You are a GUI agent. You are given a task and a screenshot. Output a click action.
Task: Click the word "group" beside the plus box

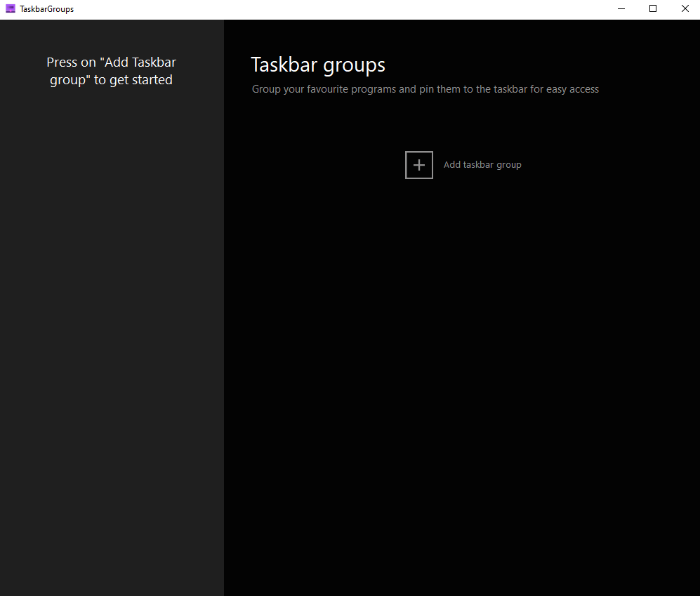pos(509,166)
